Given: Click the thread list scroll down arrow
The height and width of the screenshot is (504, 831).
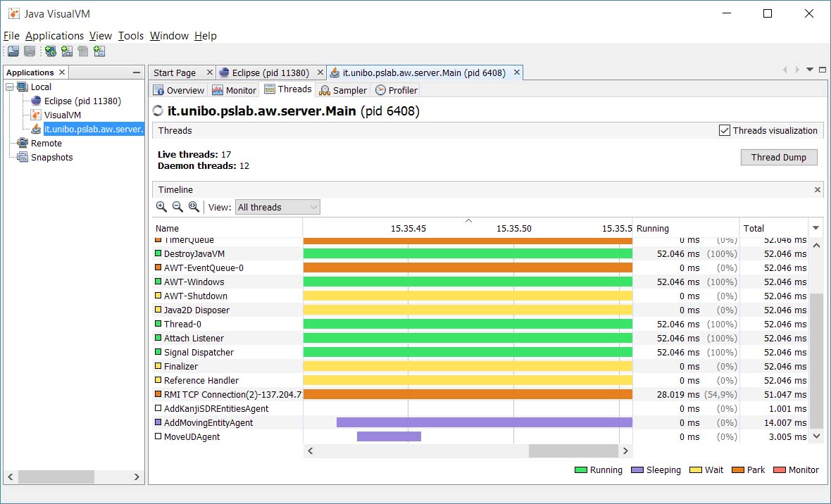Looking at the screenshot, I should tap(817, 436).
